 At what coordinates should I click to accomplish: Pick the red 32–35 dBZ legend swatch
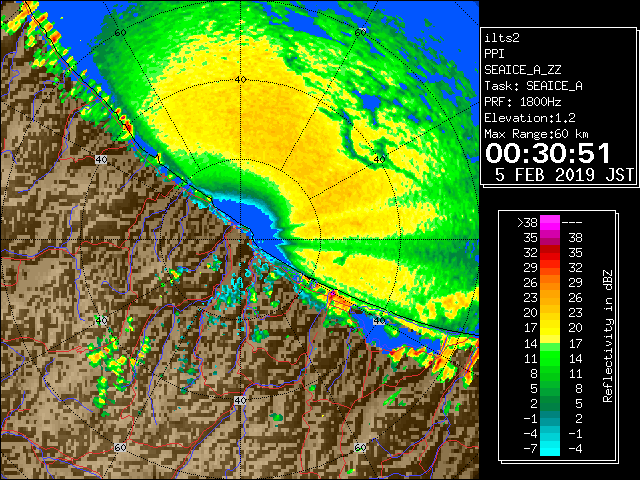(x=550, y=253)
